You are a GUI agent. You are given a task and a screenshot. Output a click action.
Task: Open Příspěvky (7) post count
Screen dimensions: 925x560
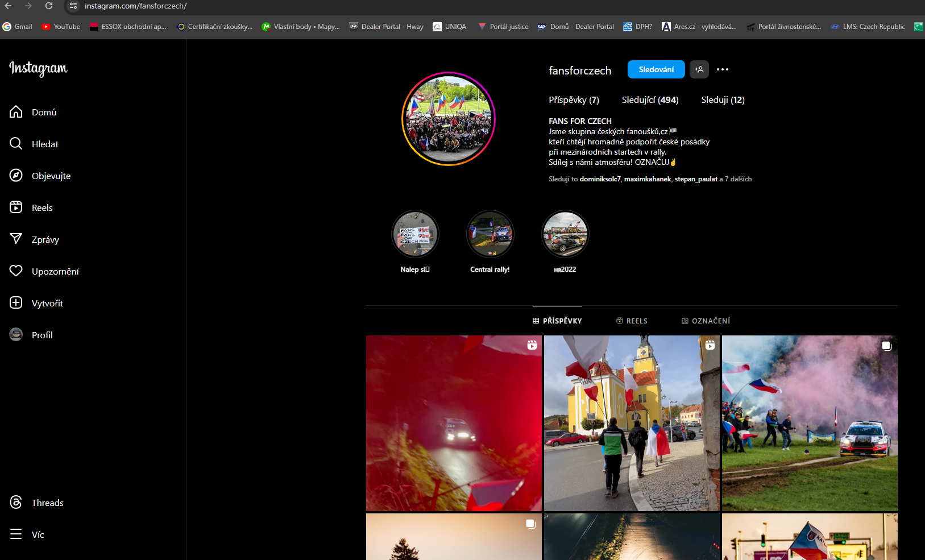(x=574, y=100)
